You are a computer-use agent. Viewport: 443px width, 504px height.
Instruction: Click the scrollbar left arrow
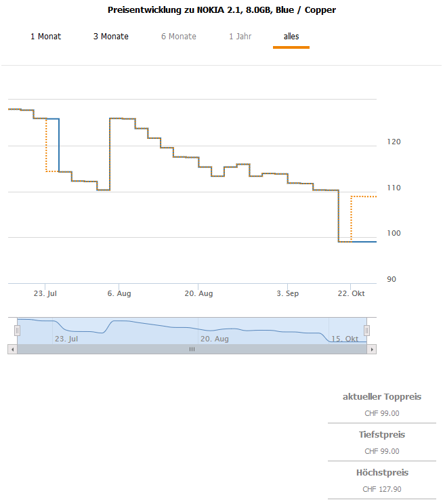(x=12, y=349)
